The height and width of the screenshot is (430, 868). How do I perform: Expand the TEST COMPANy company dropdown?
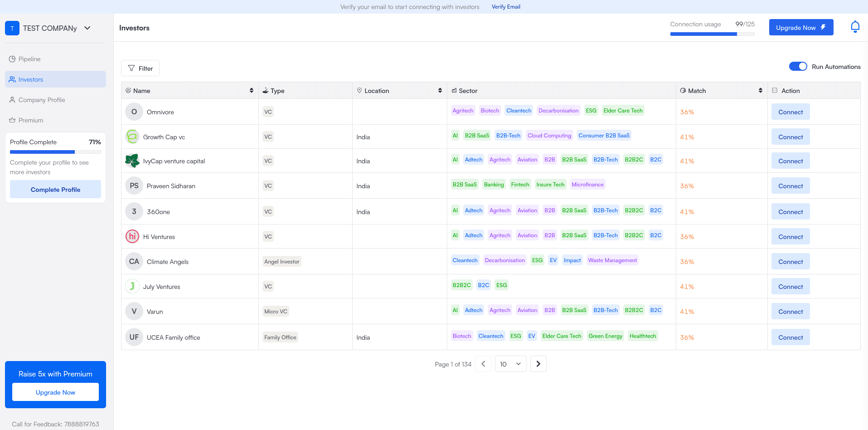(87, 28)
